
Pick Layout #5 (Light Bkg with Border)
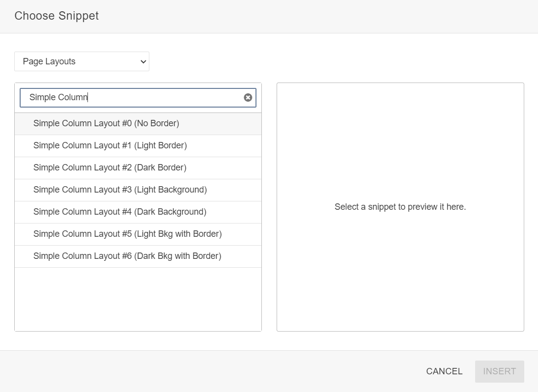127,234
